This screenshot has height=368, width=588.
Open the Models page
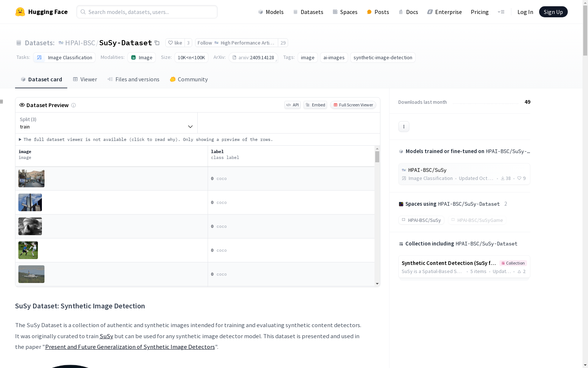[271, 12]
